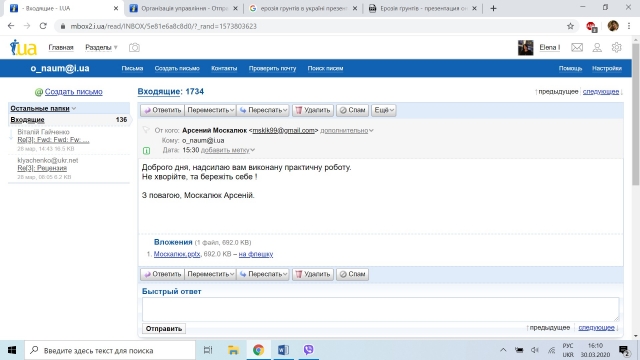Go forward in browser history
The image size is (640, 360).
pos(27,26)
